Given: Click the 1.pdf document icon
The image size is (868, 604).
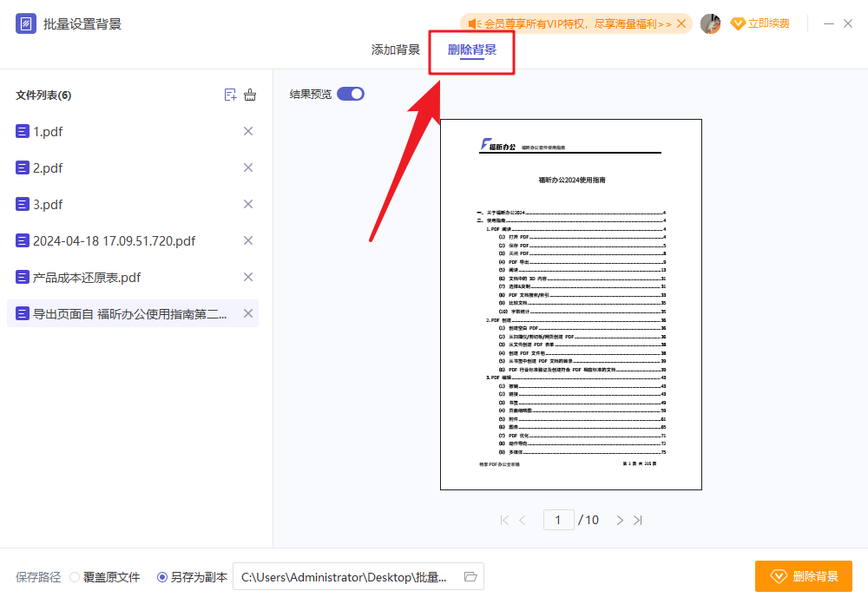Looking at the screenshot, I should pos(23,131).
